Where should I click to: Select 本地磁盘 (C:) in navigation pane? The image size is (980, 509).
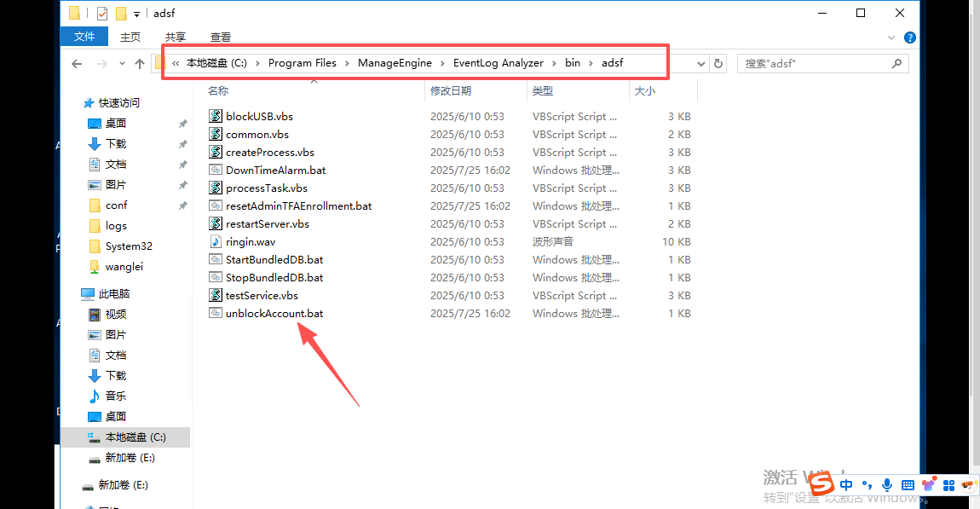coord(135,437)
